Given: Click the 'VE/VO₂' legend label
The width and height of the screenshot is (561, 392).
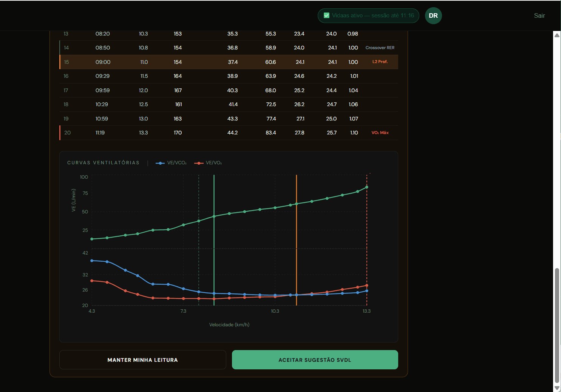Looking at the screenshot, I should click(x=214, y=163).
